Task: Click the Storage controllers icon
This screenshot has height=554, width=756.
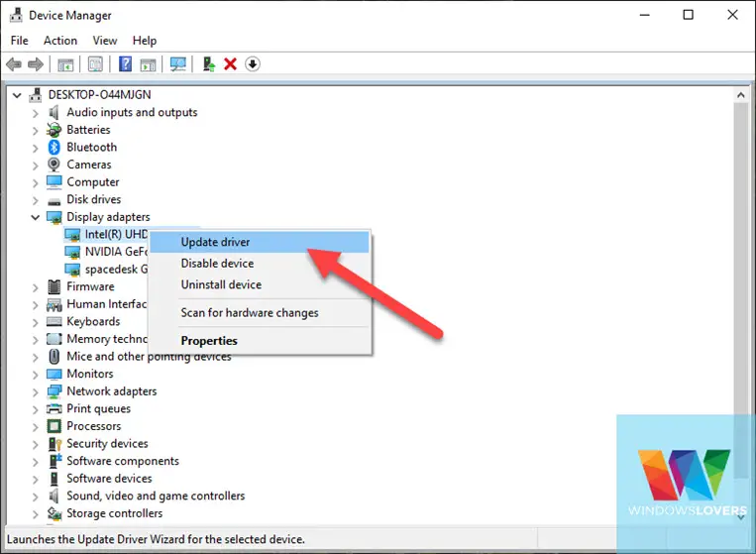Action: [54, 513]
